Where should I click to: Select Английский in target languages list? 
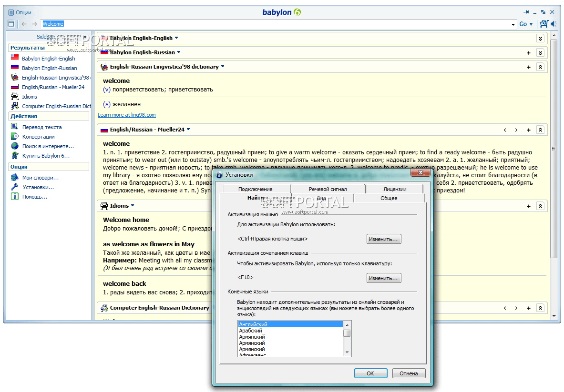click(290, 324)
